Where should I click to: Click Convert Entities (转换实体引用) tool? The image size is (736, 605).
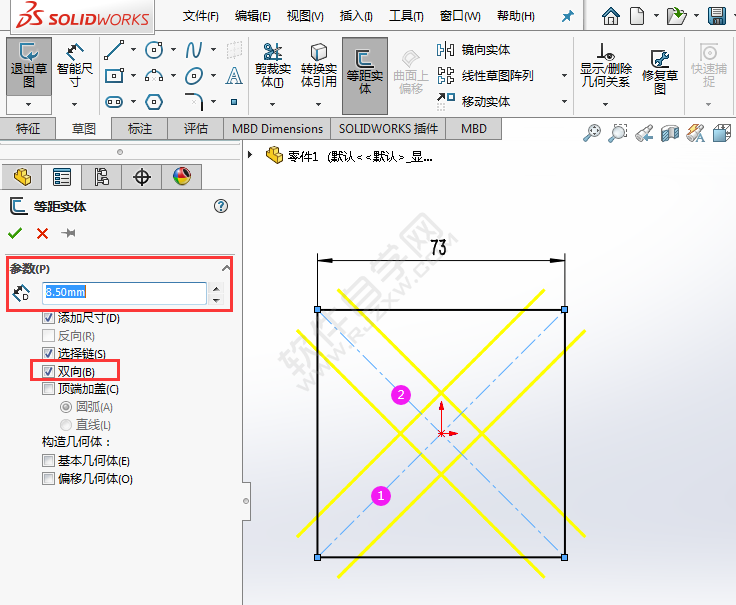(x=318, y=66)
